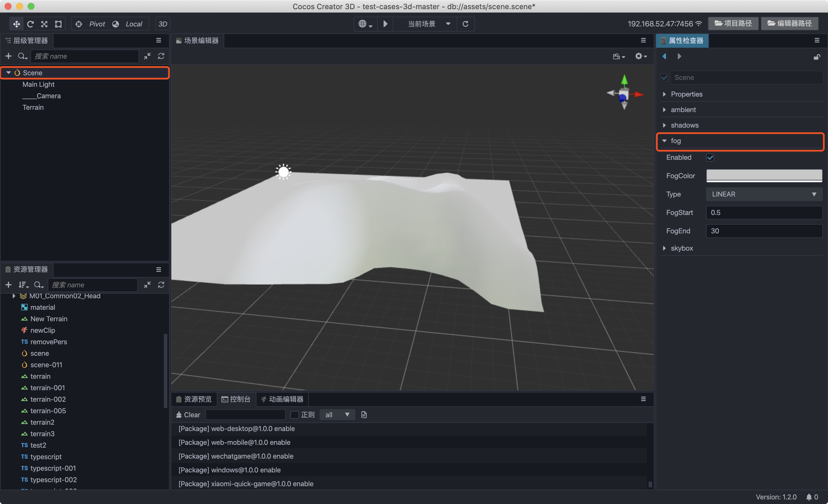The image size is (828, 504).
Task: Open the preview platform globe dropdown
Action: [365, 24]
